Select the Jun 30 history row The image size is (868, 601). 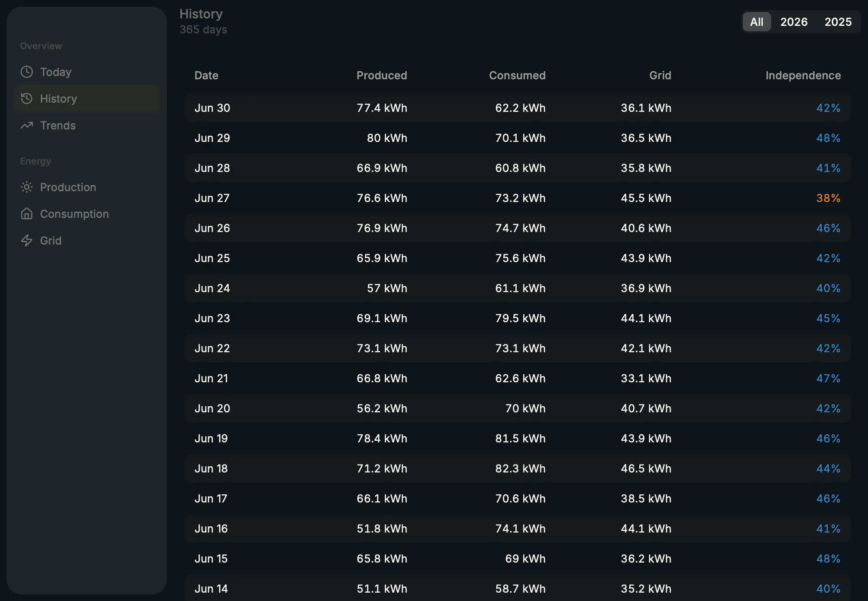click(x=517, y=108)
